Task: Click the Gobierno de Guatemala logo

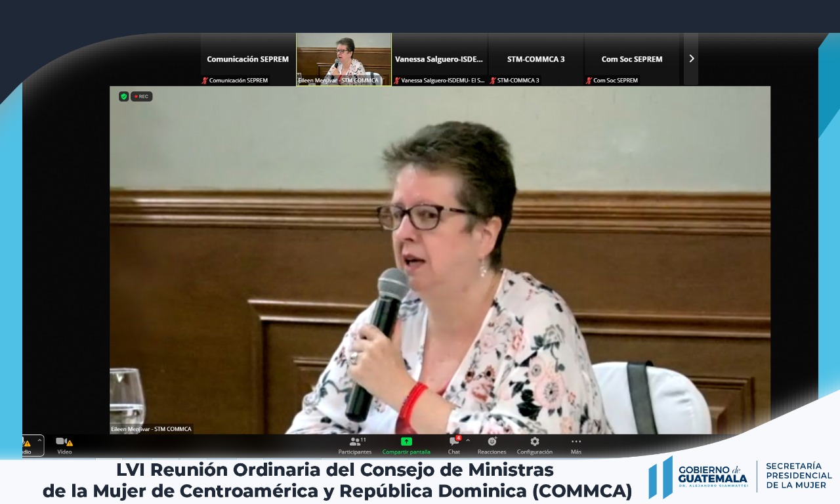Action: tap(699, 476)
